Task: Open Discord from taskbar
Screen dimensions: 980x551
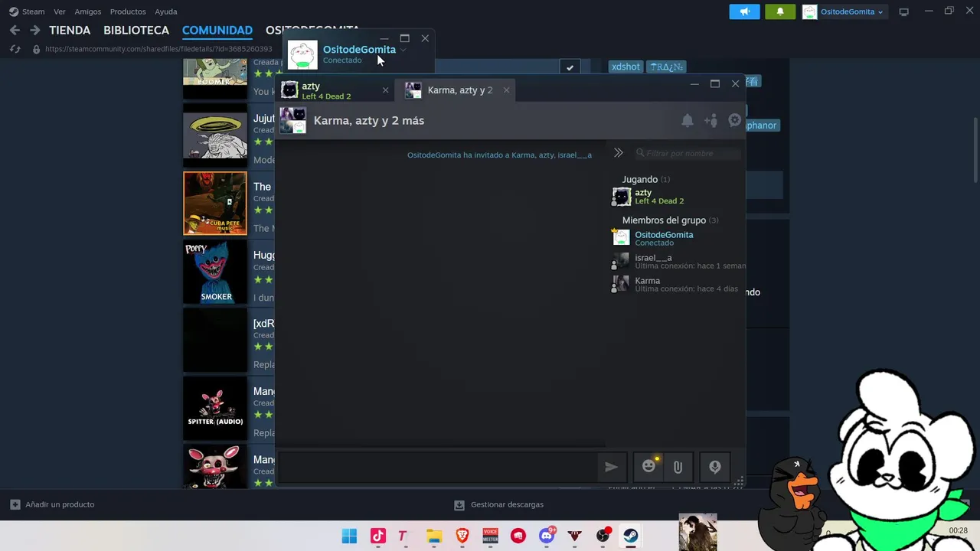Action: (x=547, y=536)
